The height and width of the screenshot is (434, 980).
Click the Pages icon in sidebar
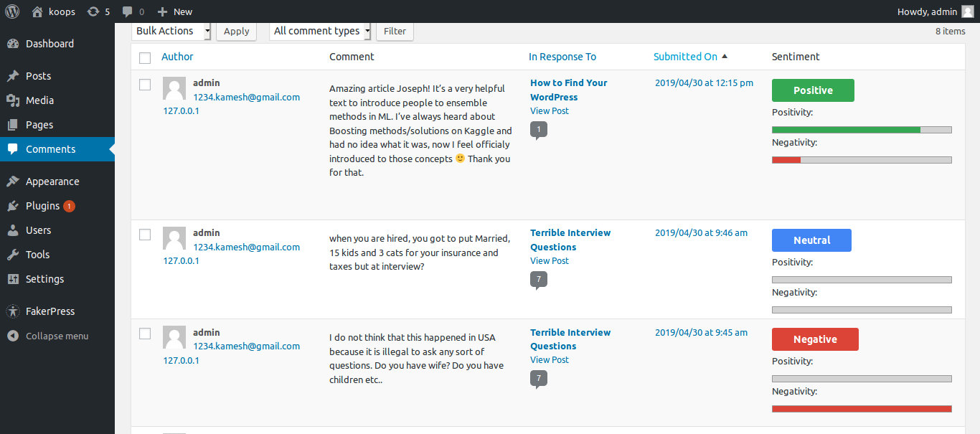point(13,125)
